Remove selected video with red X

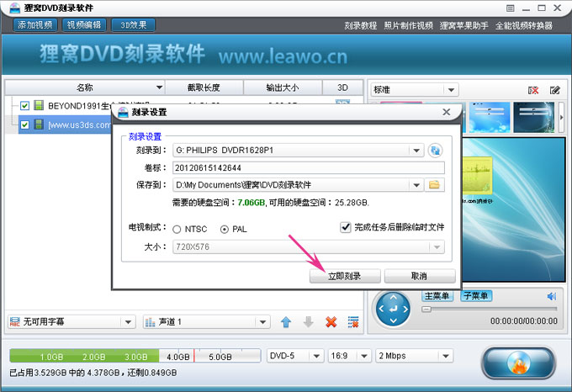click(331, 321)
